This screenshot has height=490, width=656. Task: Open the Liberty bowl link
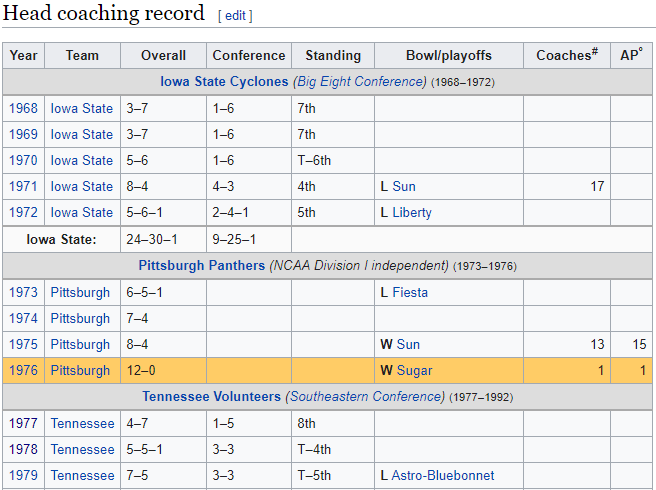[x=412, y=212]
